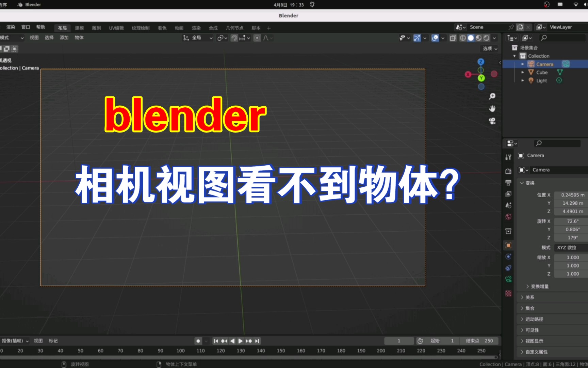Open the Output properties tab
The height and width of the screenshot is (368, 588).
click(508, 182)
